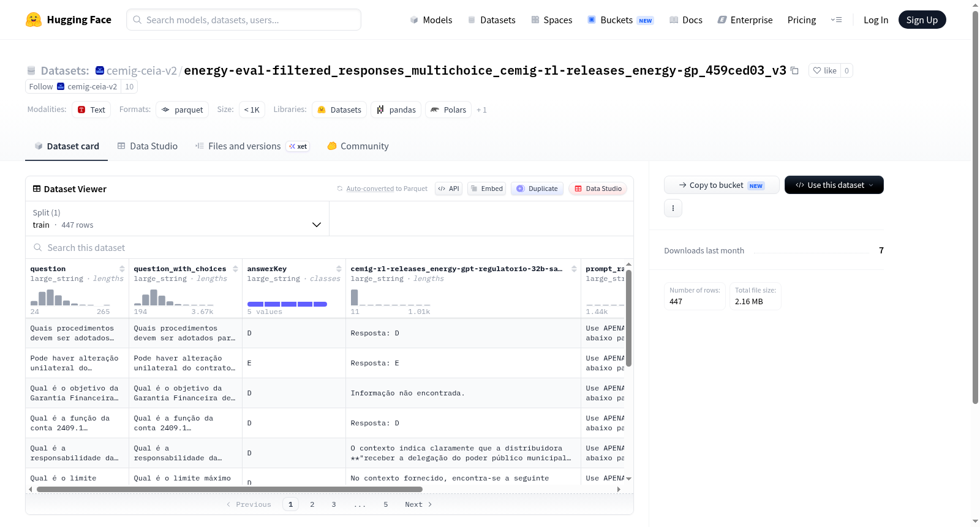Go to page 2 of results
Viewport: 980px width, 527px height.
(312, 504)
